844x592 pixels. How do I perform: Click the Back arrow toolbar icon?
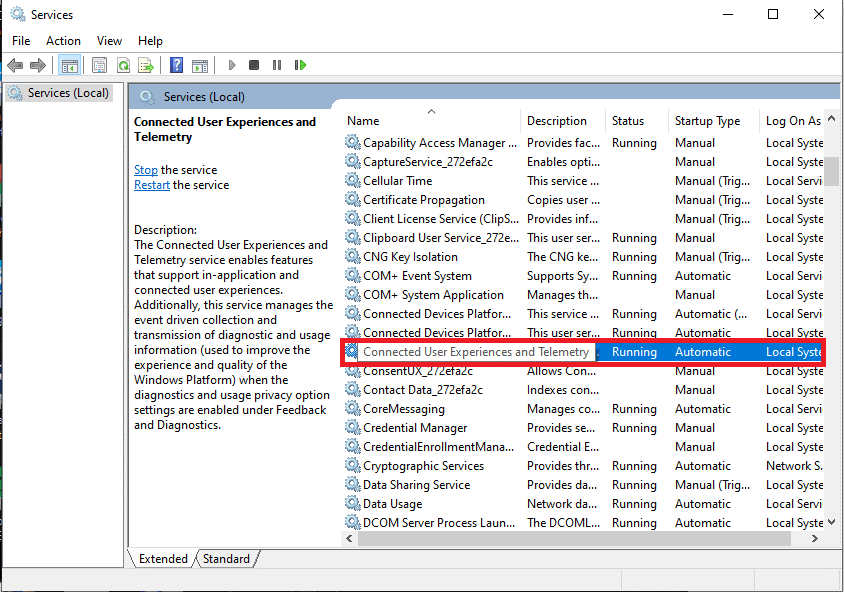coord(15,65)
